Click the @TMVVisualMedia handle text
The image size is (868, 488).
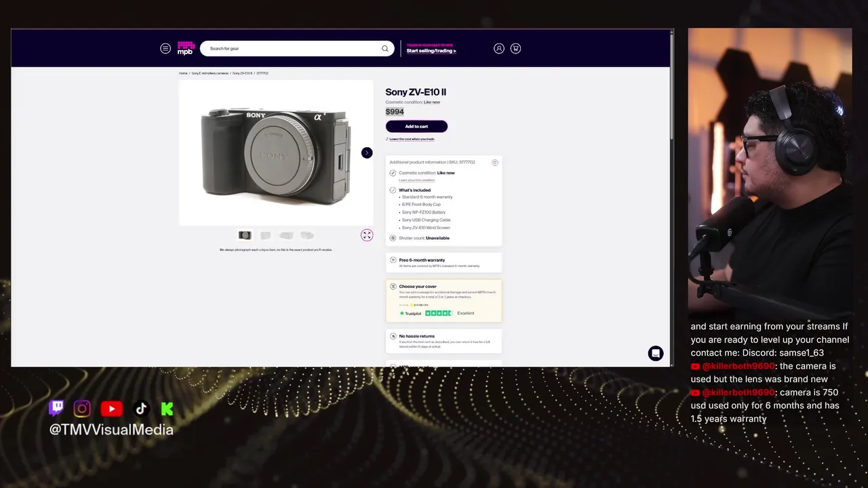(x=111, y=429)
